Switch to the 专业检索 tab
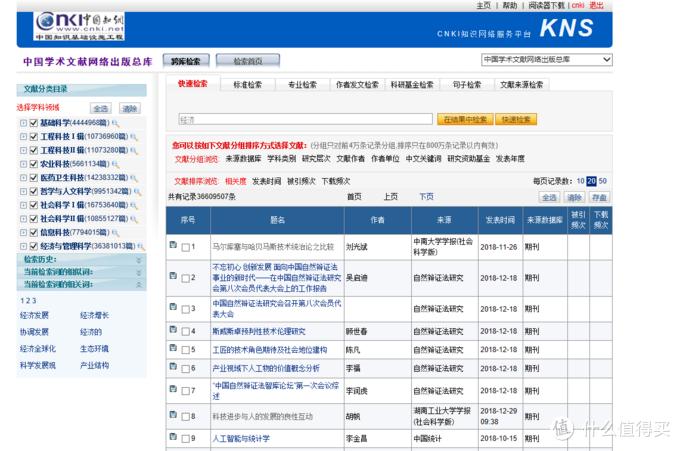Screen dimensions: 680x451 pos(302,85)
